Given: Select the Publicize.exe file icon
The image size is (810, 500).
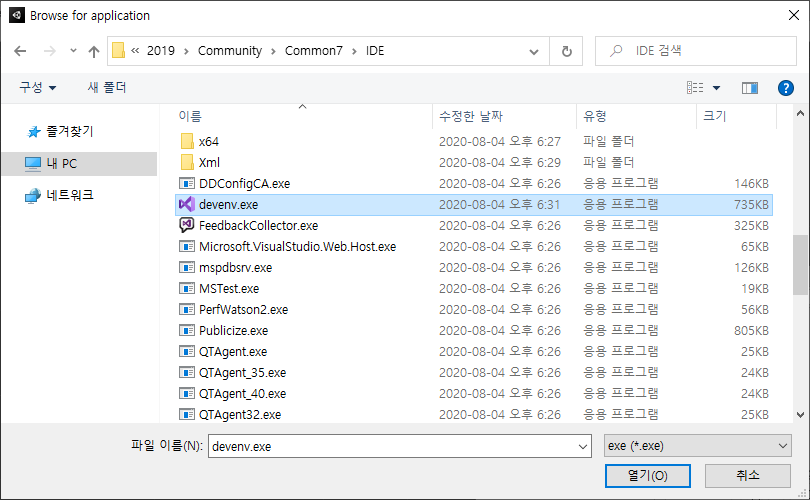Looking at the screenshot, I should click(x=186, y=331).
